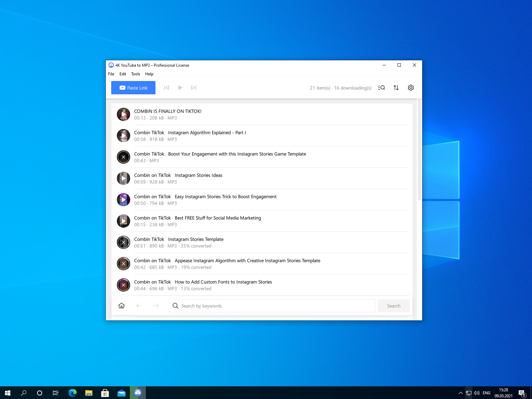This screenshot has width=532, height=399.
Task: Open the Edit menu
Action: [123, 74]
